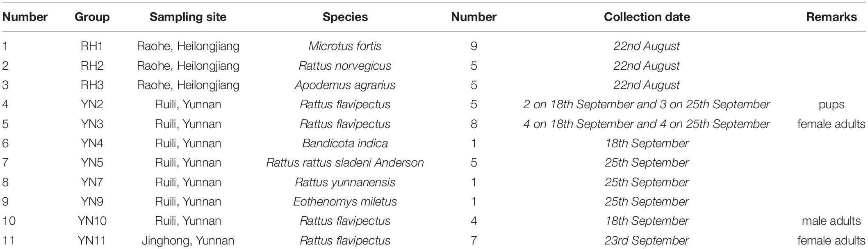The height and width of the screenshot is (249, 868).
Task: Click the Collection date column header
Action: (x=647, y=17)
